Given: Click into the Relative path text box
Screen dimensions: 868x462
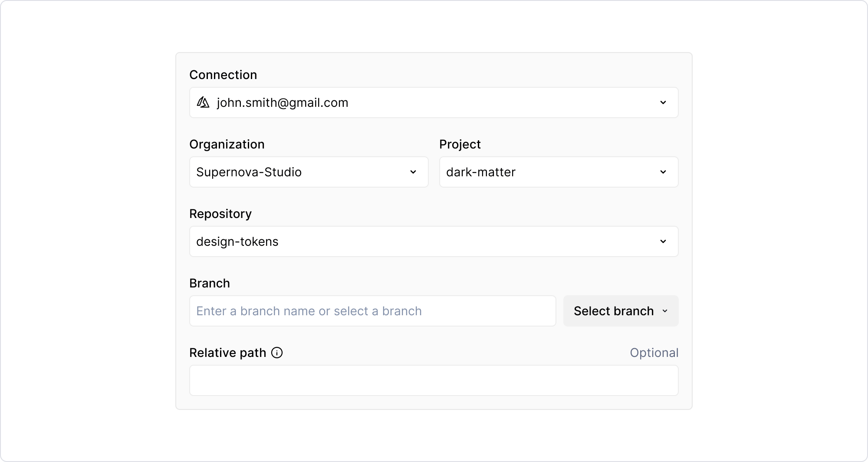Looking at the screenshot, I should click(x=433, y=380).
